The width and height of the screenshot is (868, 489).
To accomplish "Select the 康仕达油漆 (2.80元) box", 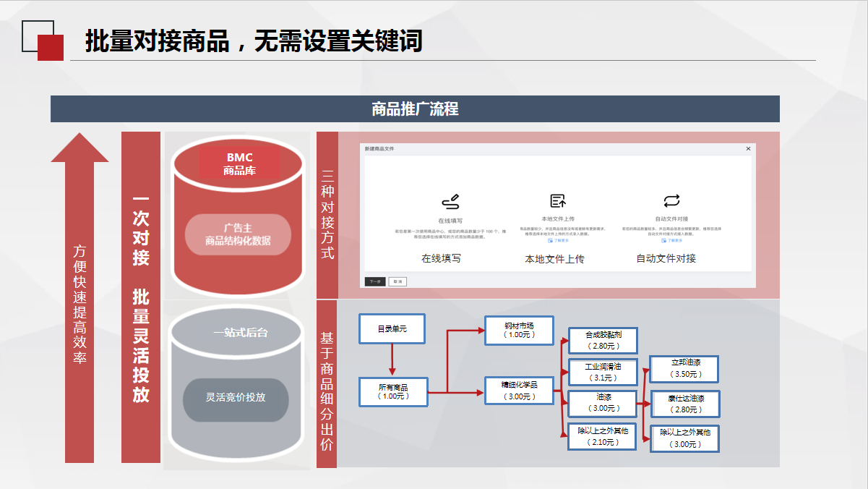I will tap(685, 404).
